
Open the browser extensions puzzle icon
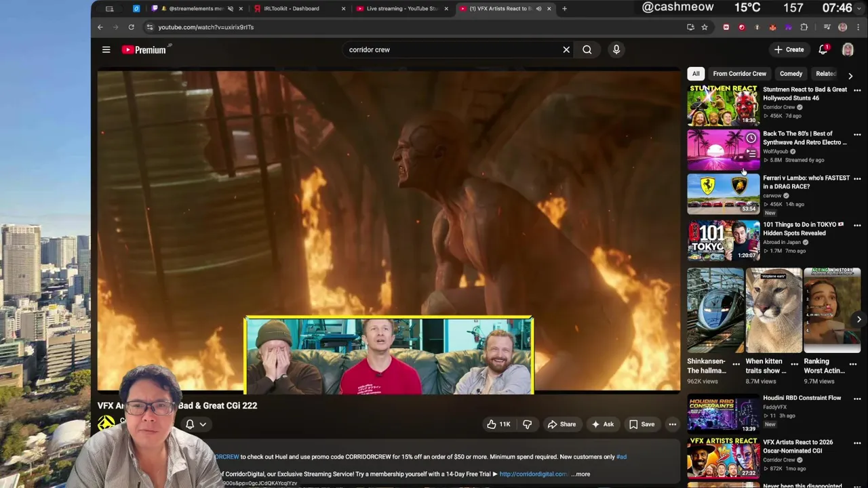coord(804,27)
